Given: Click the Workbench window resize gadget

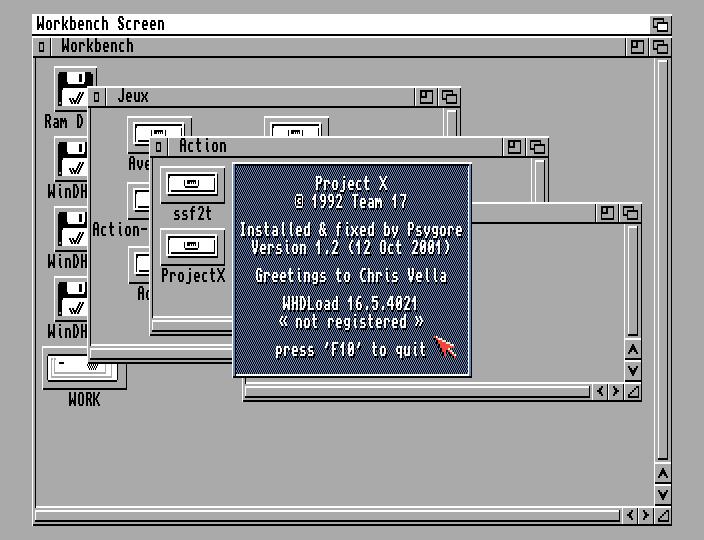Looking at the screenshot, I should [x=663, y=515].
